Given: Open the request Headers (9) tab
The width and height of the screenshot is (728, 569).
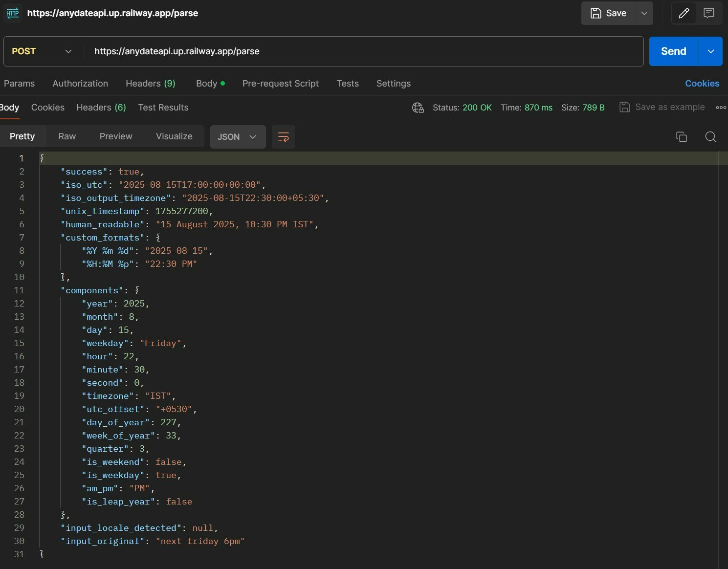Looking at the screenshot, I should pos(151,84).
